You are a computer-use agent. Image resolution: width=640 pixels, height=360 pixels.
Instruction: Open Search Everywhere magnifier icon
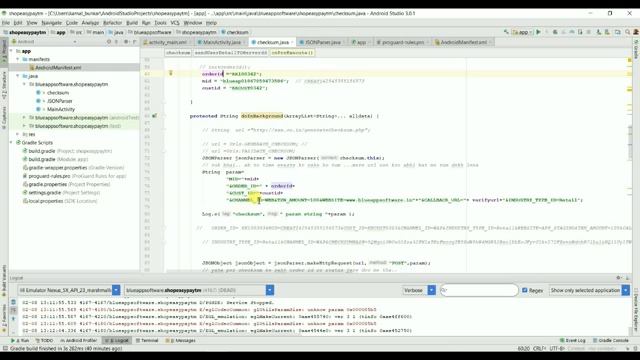[627, 32]
